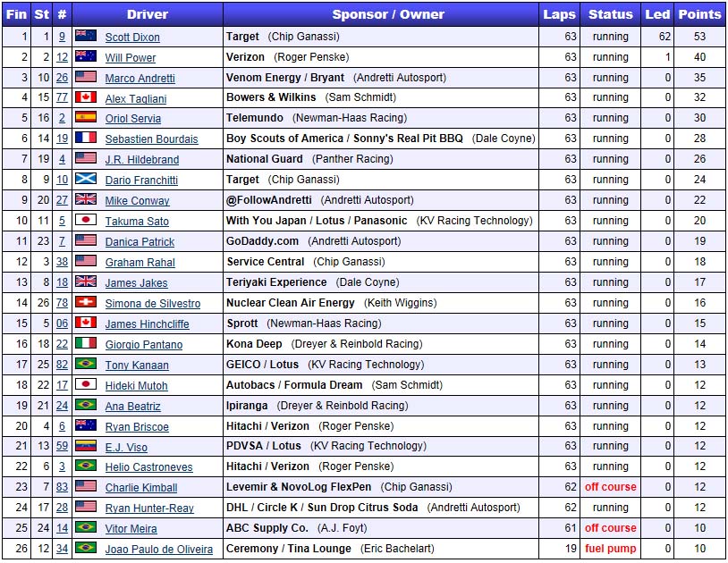Click the Japanese flag beside Takuma Sato
The width and height of the screenshot is (728, 563).
point(86,221)
